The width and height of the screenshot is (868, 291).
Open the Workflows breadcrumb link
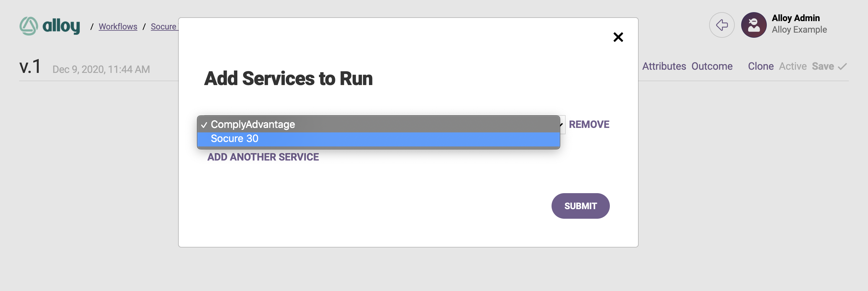click(x=118, y=27)
